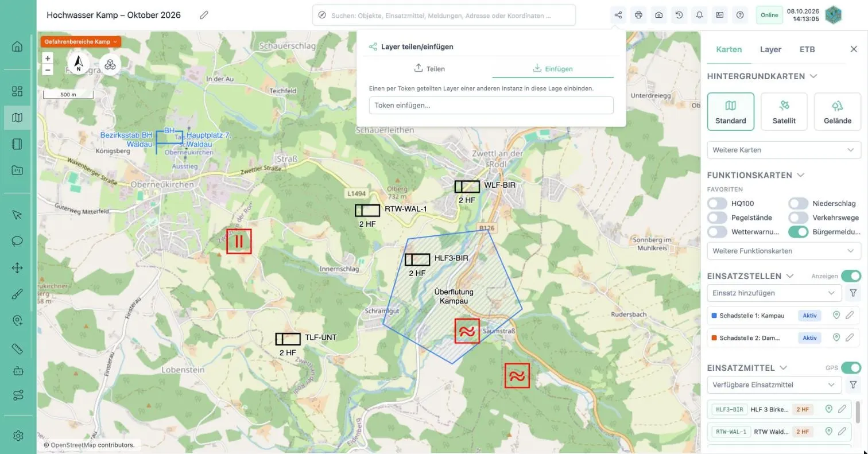Click the print icon in the top bar
868x454 pixels.
638,15
